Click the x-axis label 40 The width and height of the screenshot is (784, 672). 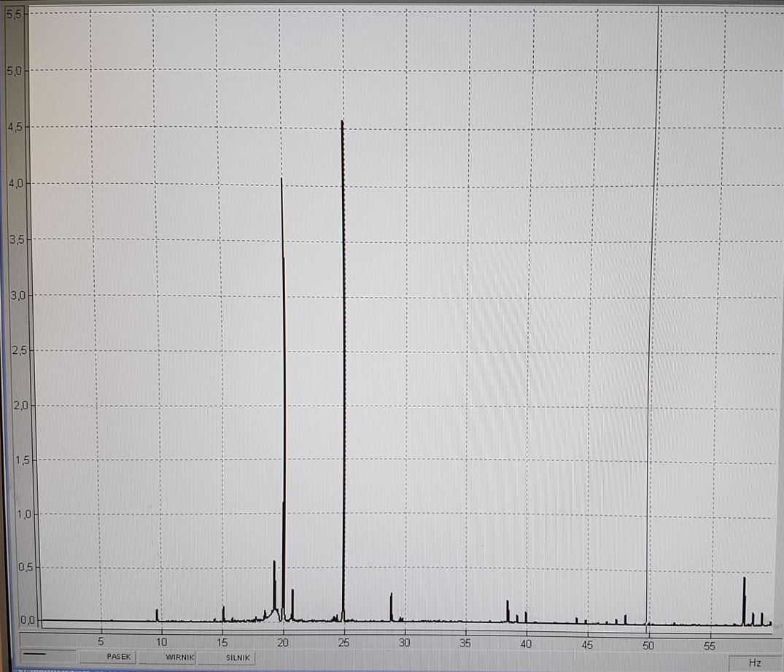[526, 644]
